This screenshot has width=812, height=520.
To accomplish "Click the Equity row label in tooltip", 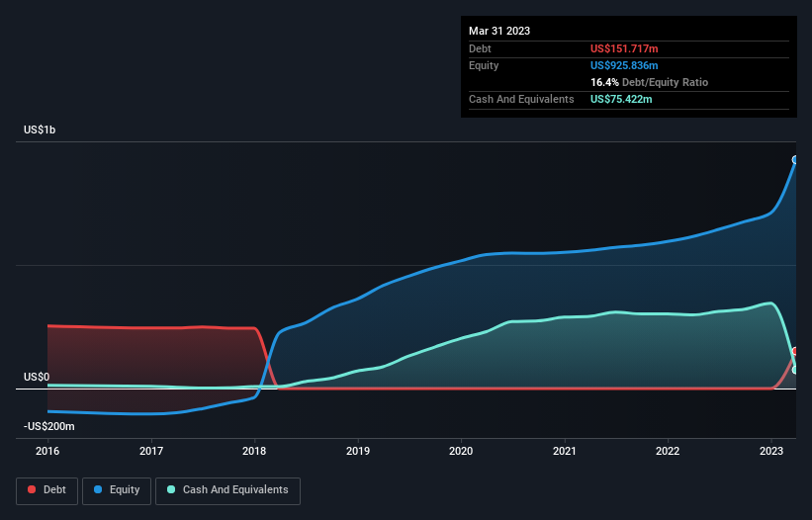I will pyautogui.click(x=484, y=65).
